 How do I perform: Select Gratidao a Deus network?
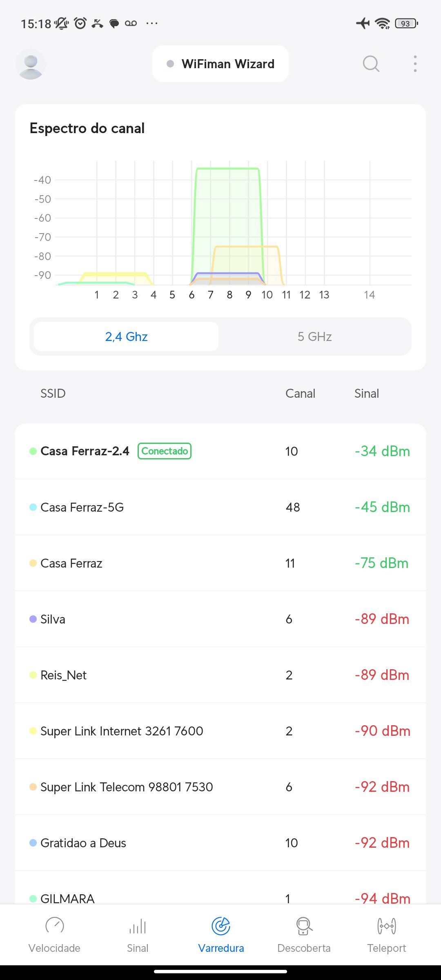click(220, 843)
